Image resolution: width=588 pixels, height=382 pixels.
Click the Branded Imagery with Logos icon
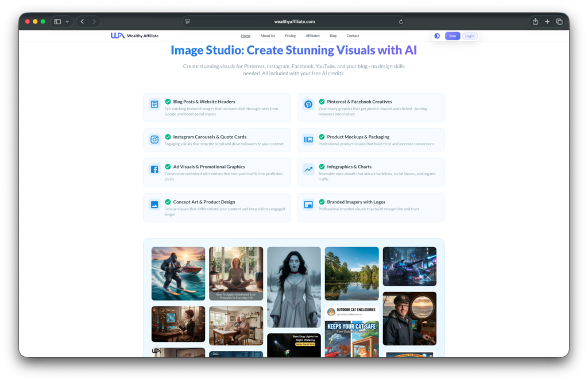click(x=308, y=204)
